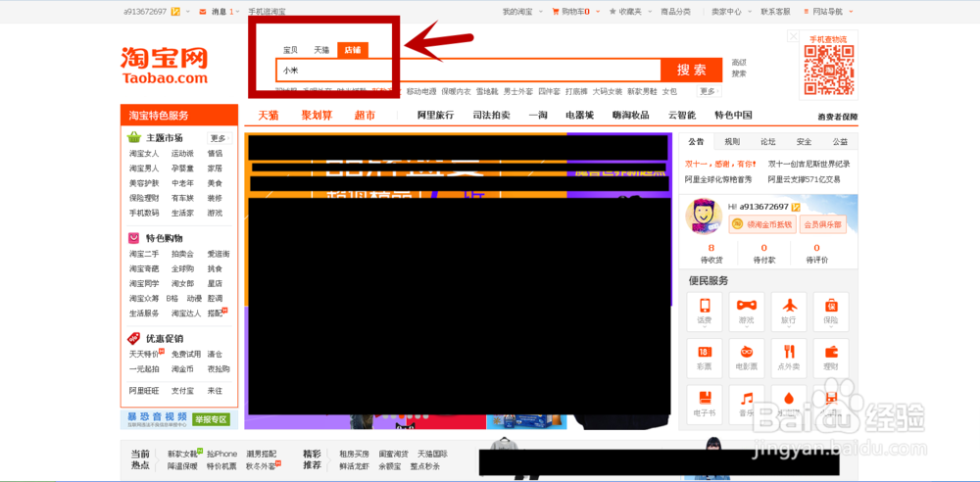Open 司法拍卖 navigation link
Image resolution: width=980 pixels, height=482 pixels.
491,116
